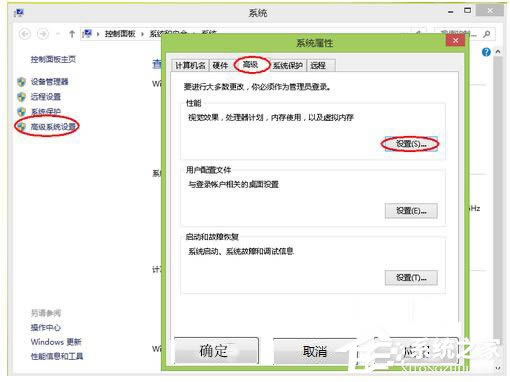
Task: Open 设备管理器 link
Action: point(49,82)
